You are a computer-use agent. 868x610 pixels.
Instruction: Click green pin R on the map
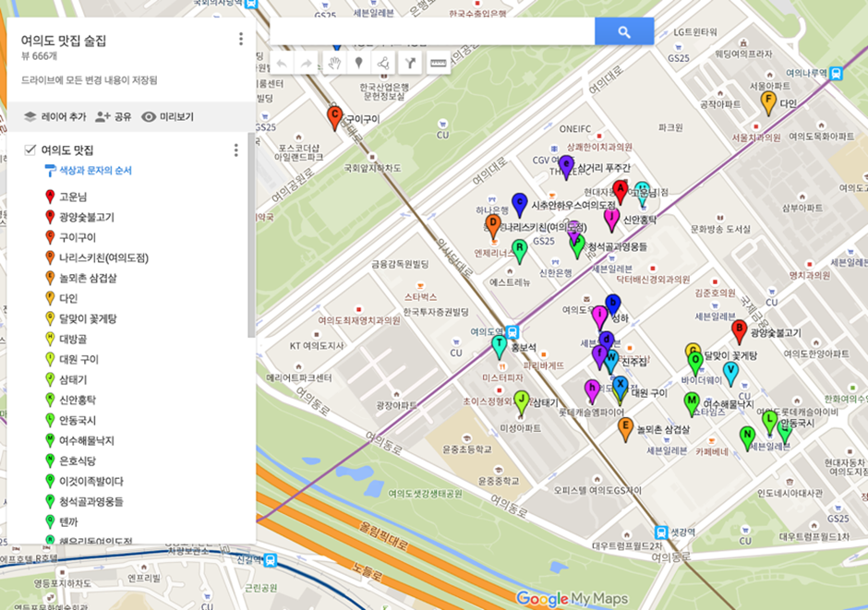point(519,250)
